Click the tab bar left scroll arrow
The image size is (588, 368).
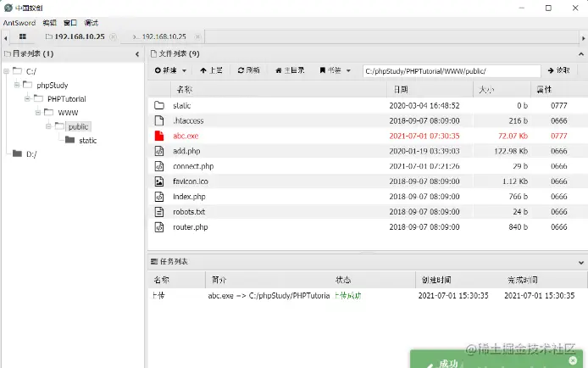5,38
